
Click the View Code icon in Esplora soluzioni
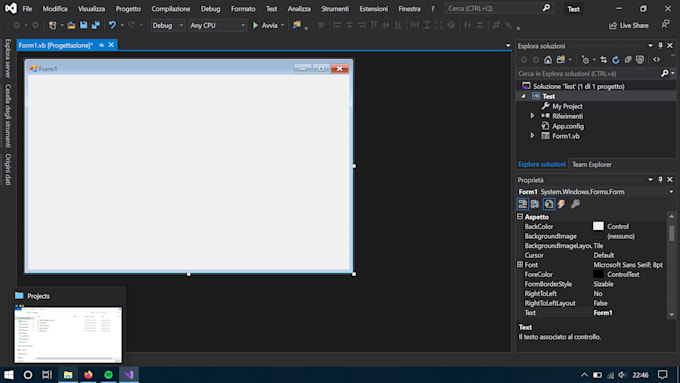657,60
